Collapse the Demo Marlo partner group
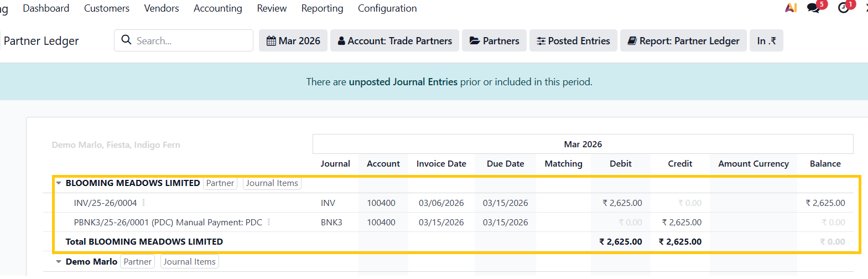Viewport: 868px width, 279px height. (x=59, y=262)
